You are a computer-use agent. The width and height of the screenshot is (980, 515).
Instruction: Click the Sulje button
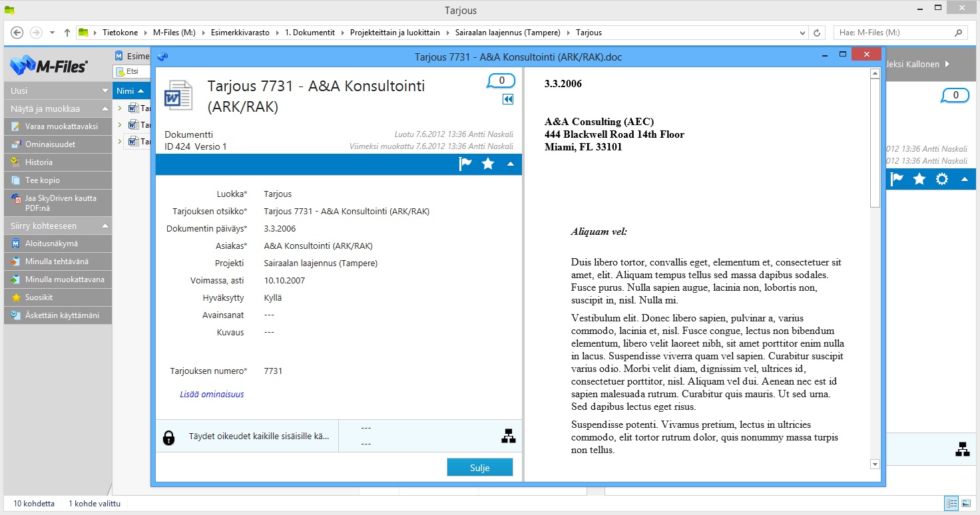point(480,468)
